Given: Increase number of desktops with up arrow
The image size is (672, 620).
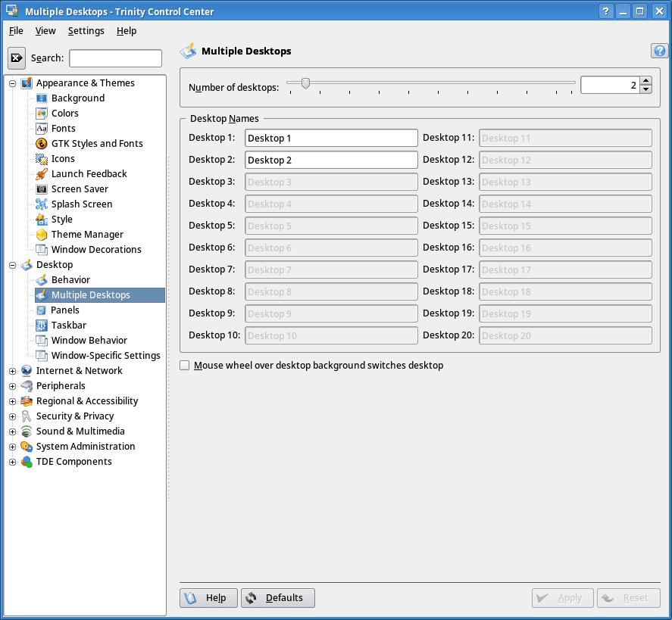Looking at the screenshot, I should pyautogui.click(x=645, y=80).
